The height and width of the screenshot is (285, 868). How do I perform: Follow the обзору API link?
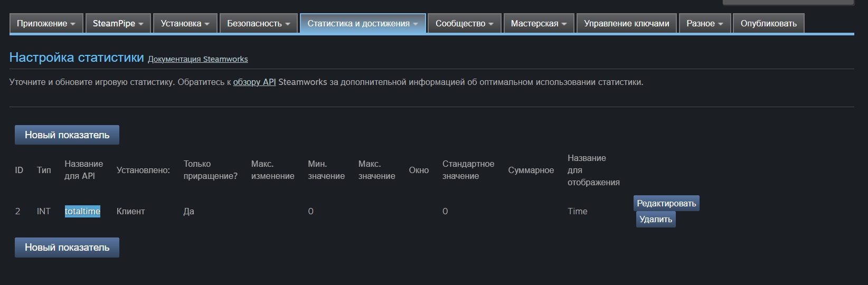click(254, 82)
